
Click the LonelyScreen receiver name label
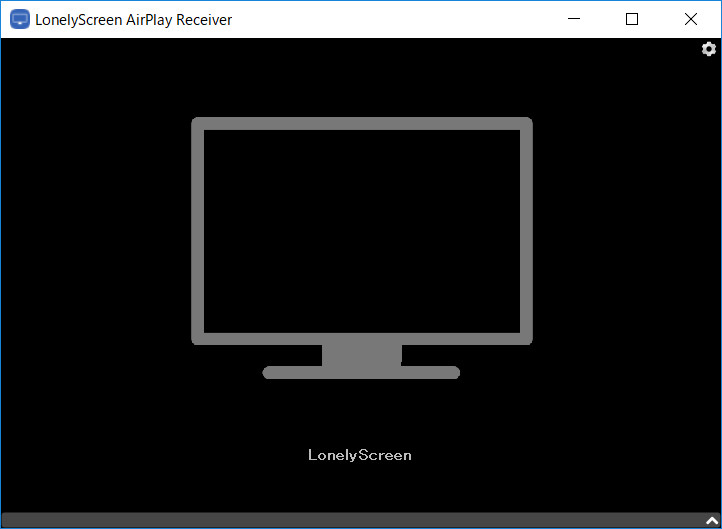pos(360,455)
